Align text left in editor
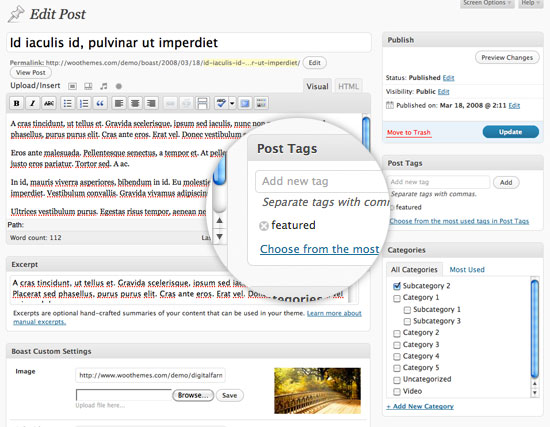550x427 pixels. 119,103
